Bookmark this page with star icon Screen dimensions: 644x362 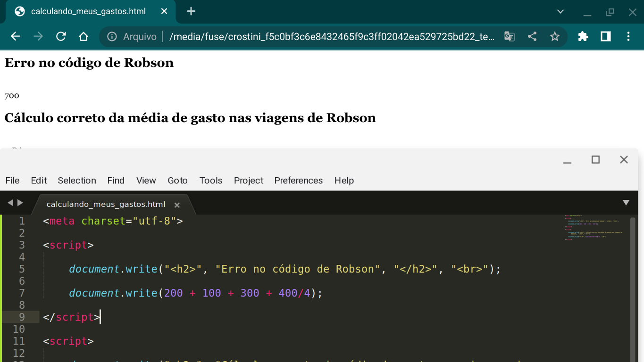555,36
